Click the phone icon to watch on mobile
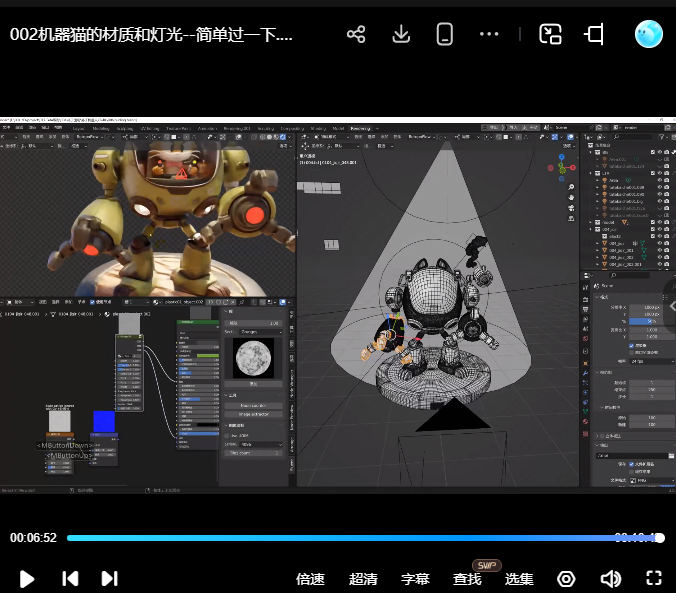The width and height of the screenshot is (676, 593). [445, 34]
